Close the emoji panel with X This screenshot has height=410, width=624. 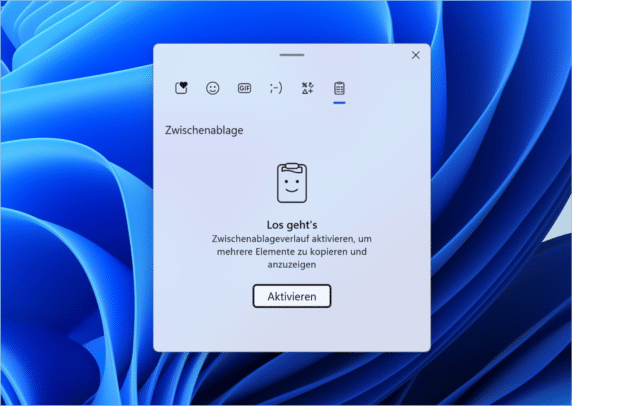(x=416, y=56)
